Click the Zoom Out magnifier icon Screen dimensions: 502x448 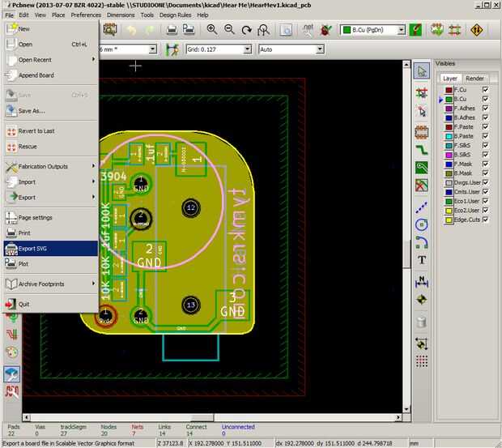coord(229,30)
